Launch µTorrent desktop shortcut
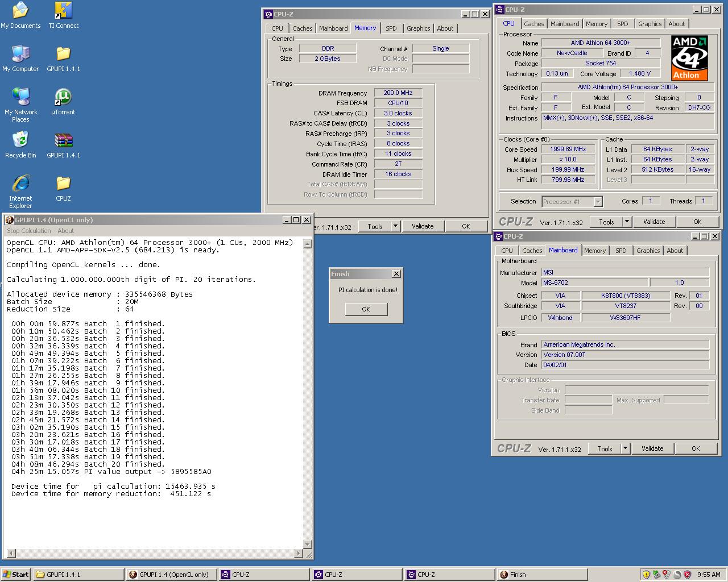The height and width of the screenshot is (582, 728). [63, 102]
